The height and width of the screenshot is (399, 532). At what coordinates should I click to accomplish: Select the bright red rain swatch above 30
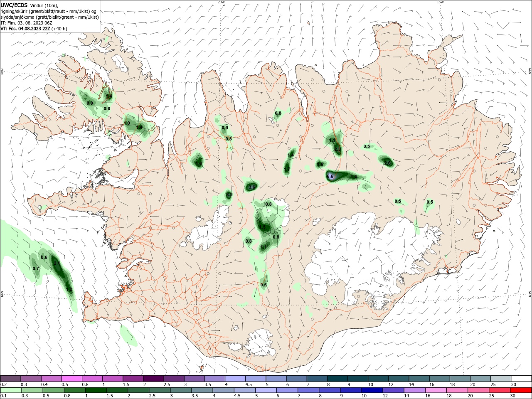pyautogui.click(x=521, y=390)
